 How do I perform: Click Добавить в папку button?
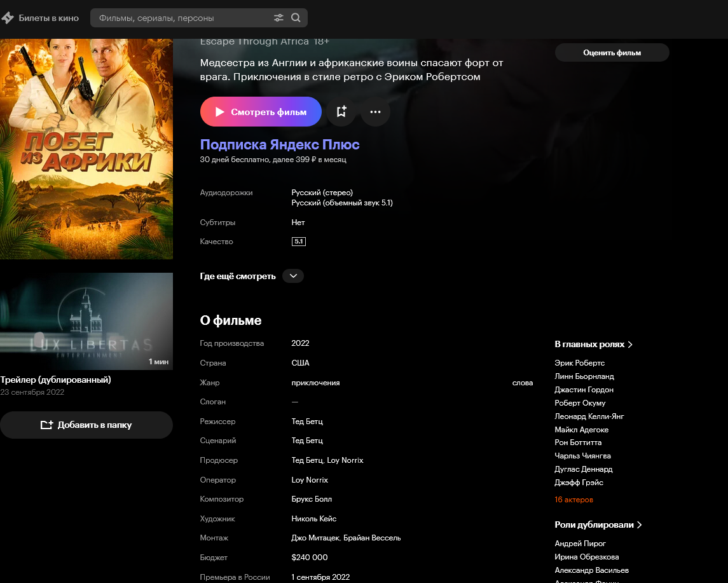point(86,425)
